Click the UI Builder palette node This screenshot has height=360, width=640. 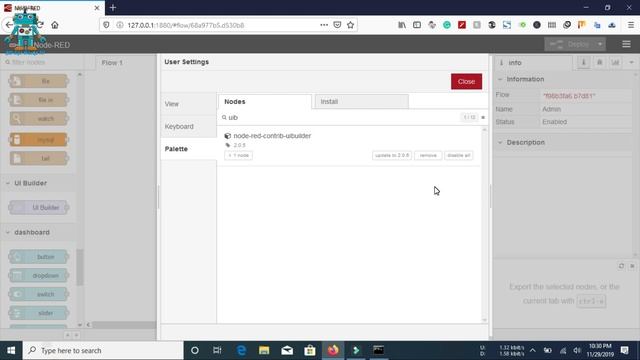(x=39, y=208)
